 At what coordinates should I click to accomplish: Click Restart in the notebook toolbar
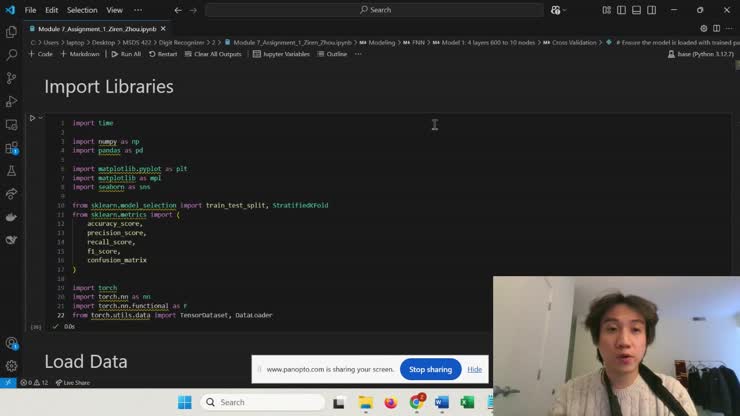(163, 54)
